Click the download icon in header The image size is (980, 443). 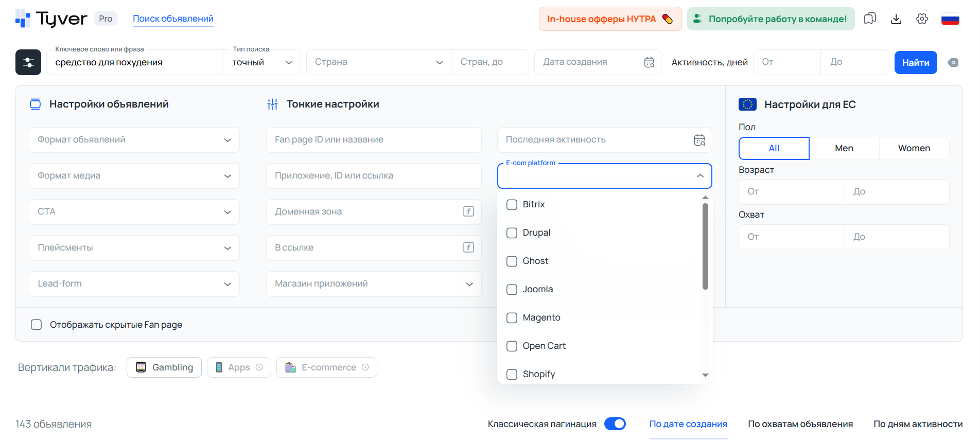point(896,19)
